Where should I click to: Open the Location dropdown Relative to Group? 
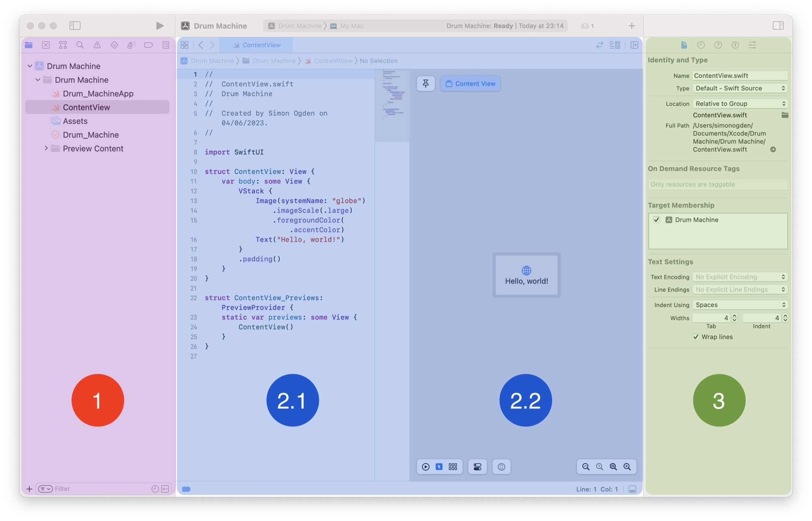coord(740,104)
